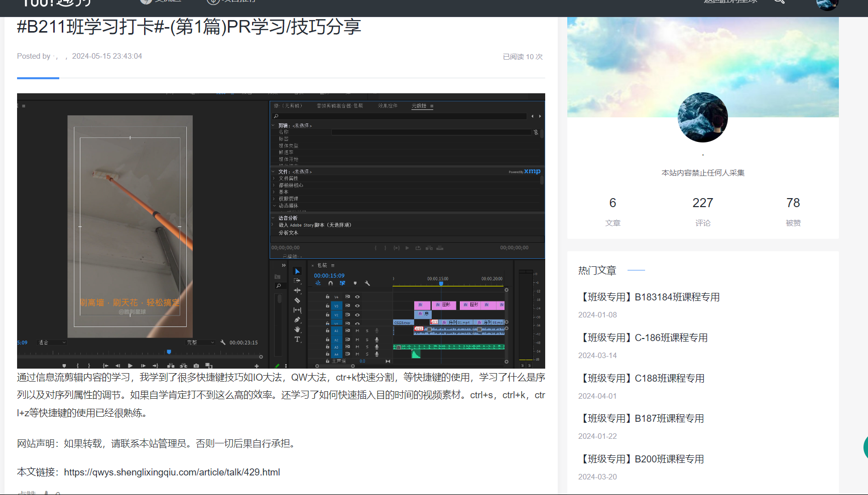Add a marker with the timeline marker icon
Screen dimensions: 868x495
click(x=355, y=283)
